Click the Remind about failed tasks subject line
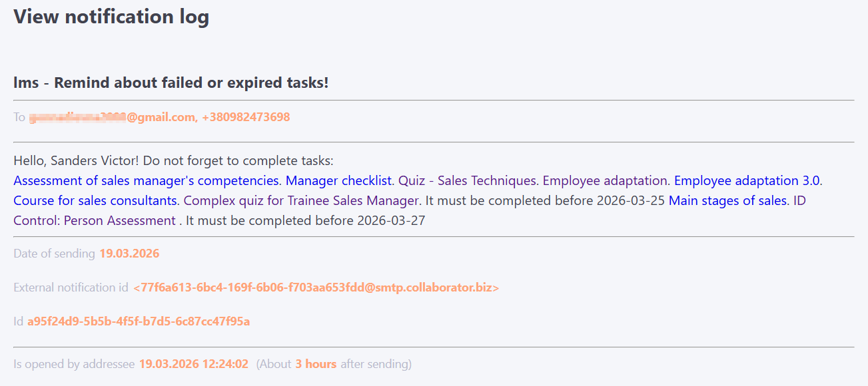The width and height of the screenshot is (868, 386). pyautogui.click(x=171, y=83)
